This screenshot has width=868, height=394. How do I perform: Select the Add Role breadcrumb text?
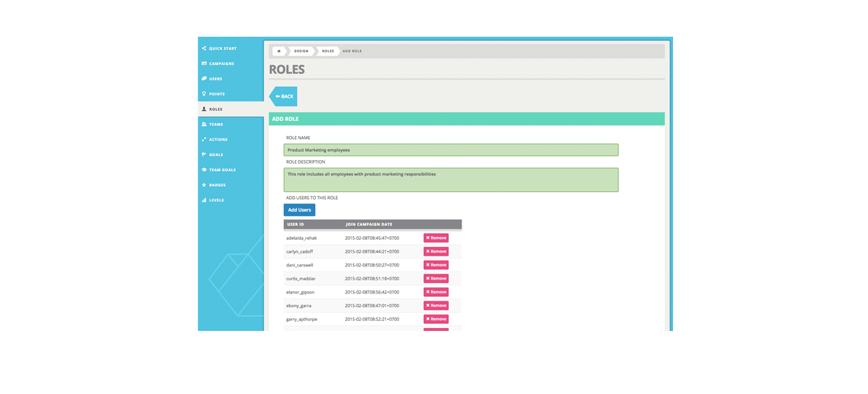point(352,51)
